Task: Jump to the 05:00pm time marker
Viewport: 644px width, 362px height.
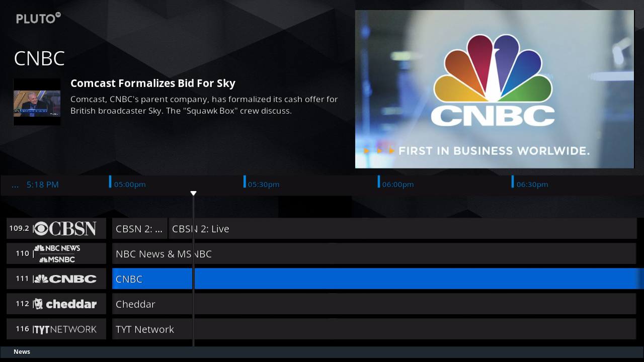Action: point(129,185)
